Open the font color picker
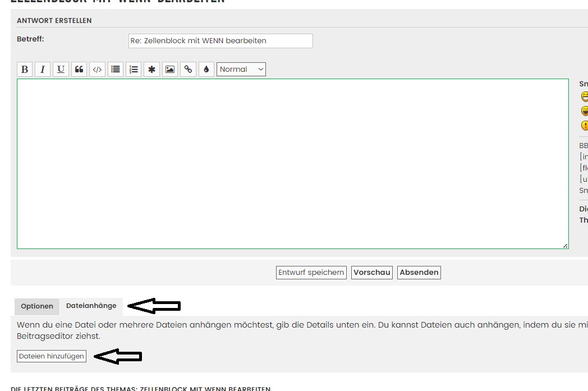 (x=206, y=70)
